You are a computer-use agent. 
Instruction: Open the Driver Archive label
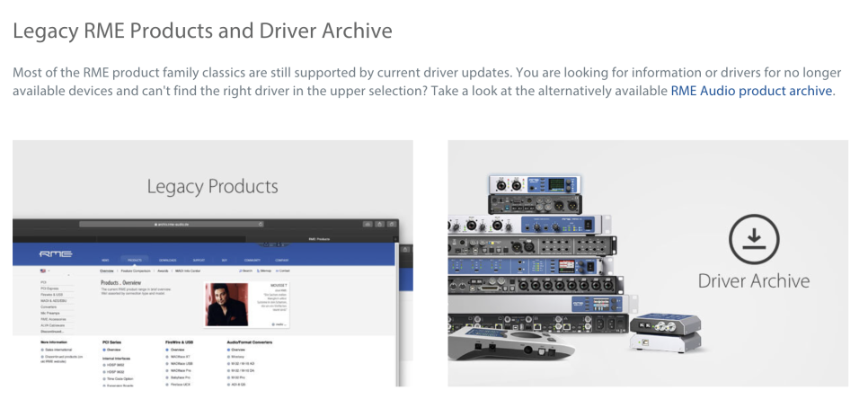click(753, 280)
